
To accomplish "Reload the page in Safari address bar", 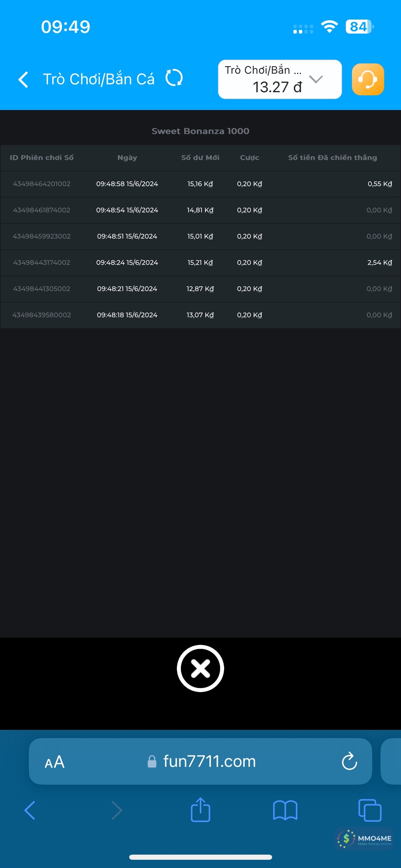I will 349,761.
